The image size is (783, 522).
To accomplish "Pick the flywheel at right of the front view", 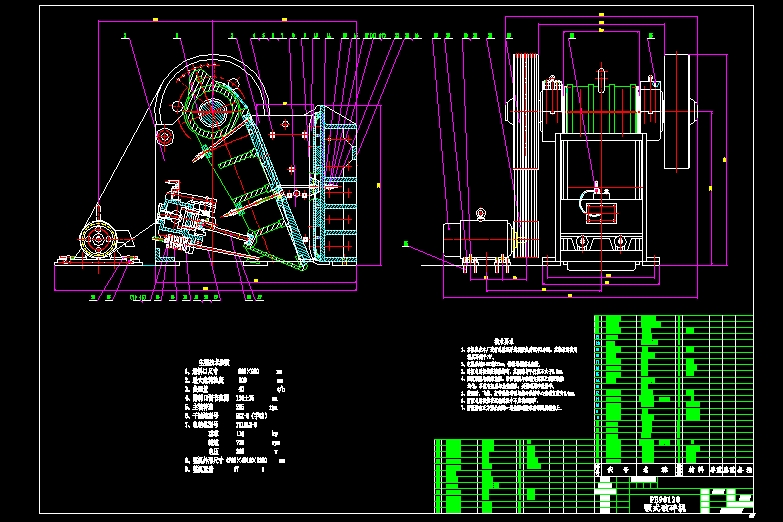I will pos(677,112).
